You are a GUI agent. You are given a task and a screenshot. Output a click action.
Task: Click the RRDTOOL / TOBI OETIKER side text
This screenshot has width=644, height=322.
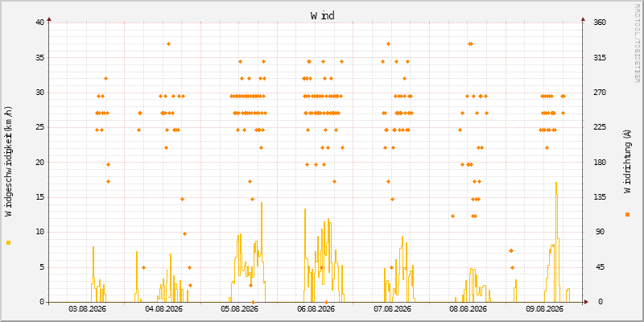pos(638,43)
